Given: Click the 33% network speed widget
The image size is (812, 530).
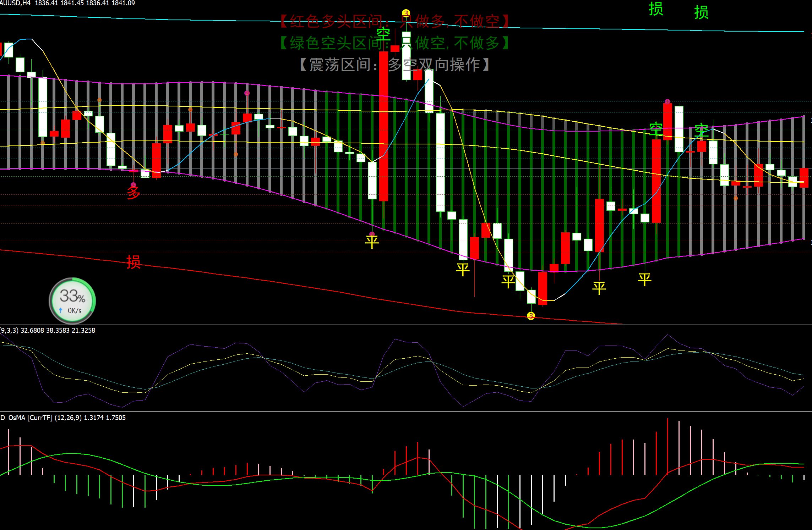Looking at the screenshot, I should [x=72, y=301].
